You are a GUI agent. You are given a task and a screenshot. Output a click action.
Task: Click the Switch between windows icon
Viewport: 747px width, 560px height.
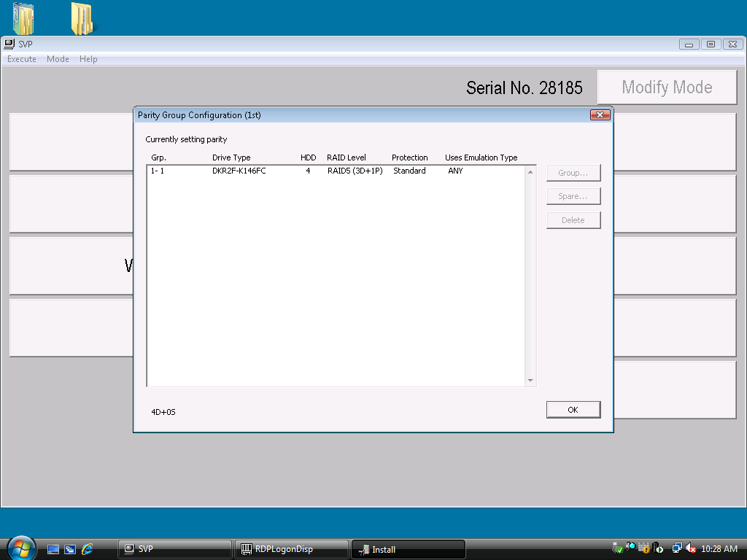70,549
